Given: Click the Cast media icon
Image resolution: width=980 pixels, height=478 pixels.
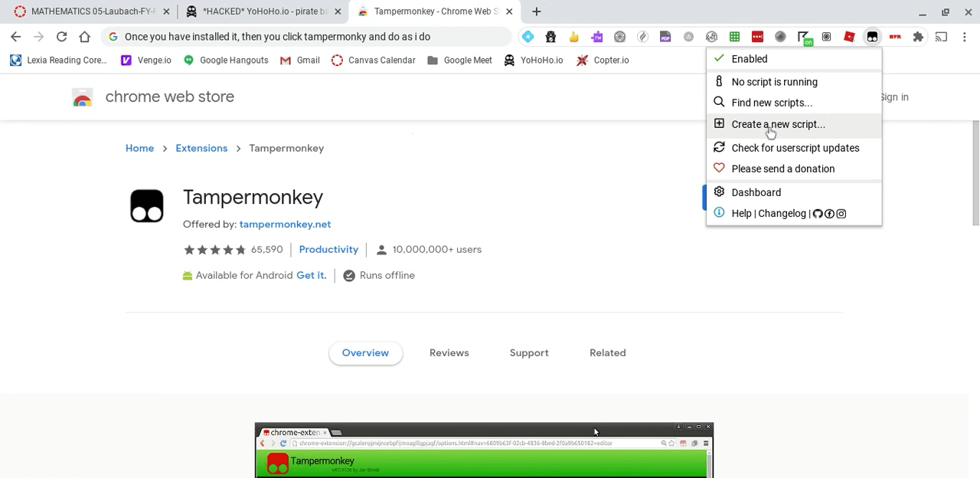Looking at the screenshot, I should [x=941, y=37].
